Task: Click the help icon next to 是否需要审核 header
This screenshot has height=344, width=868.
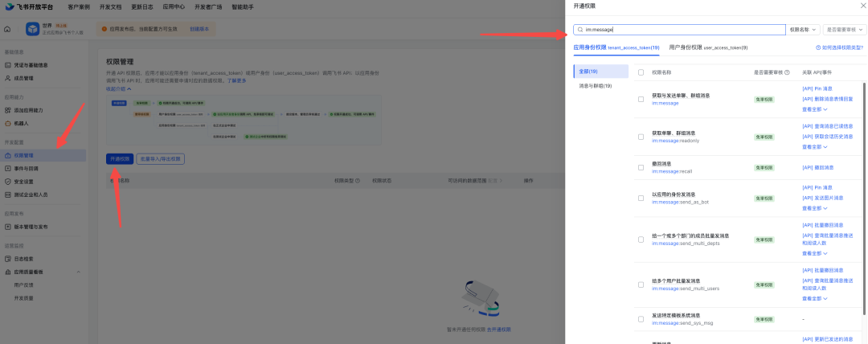Action: tap(788, 72)
